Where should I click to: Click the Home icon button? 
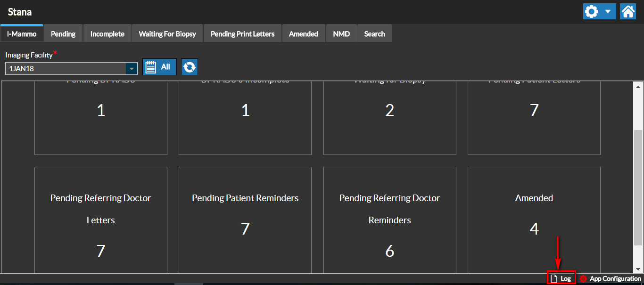628,11
